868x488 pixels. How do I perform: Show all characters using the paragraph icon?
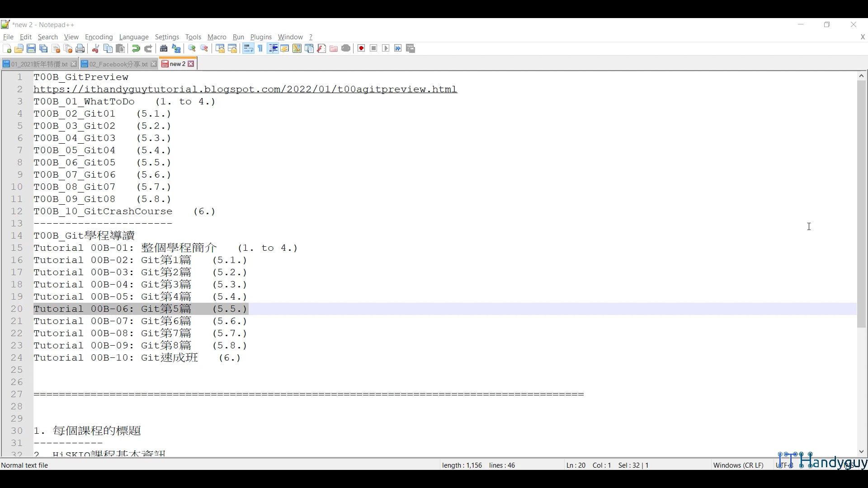(x=260, y=48)
